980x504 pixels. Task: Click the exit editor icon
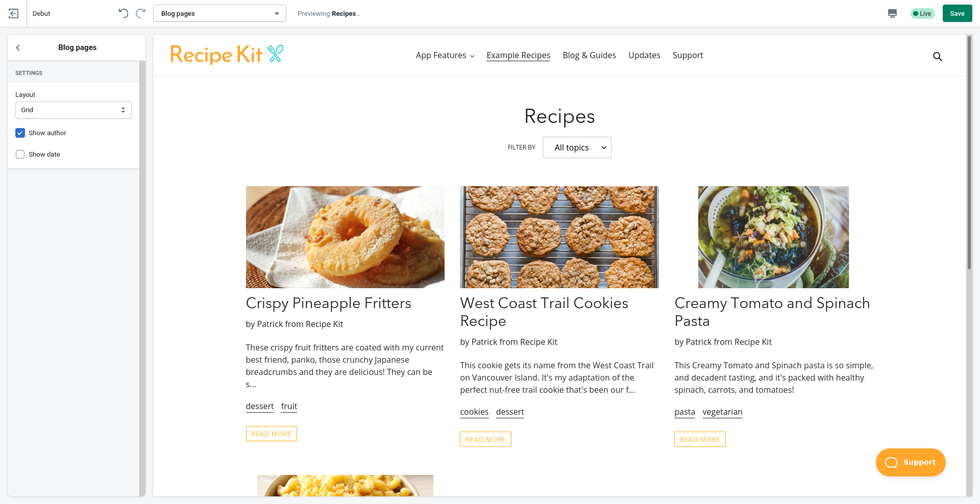point(13,14)
